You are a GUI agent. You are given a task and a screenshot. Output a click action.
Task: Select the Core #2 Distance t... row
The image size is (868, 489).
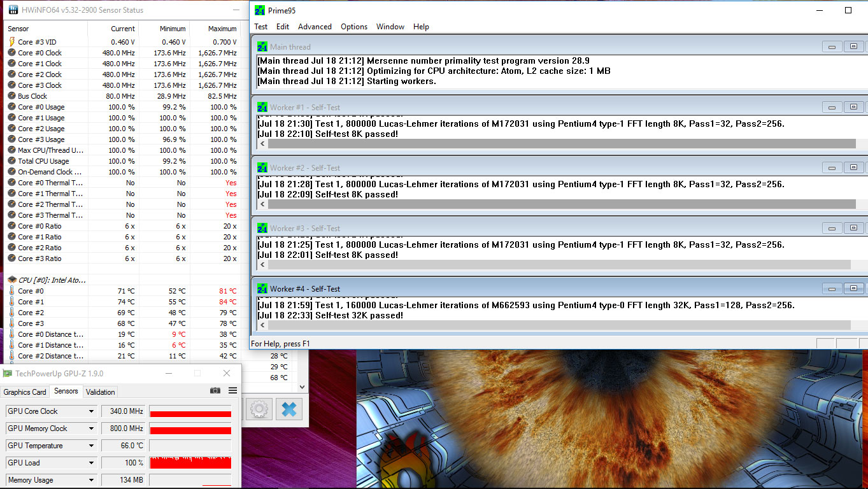click(122, 356)
